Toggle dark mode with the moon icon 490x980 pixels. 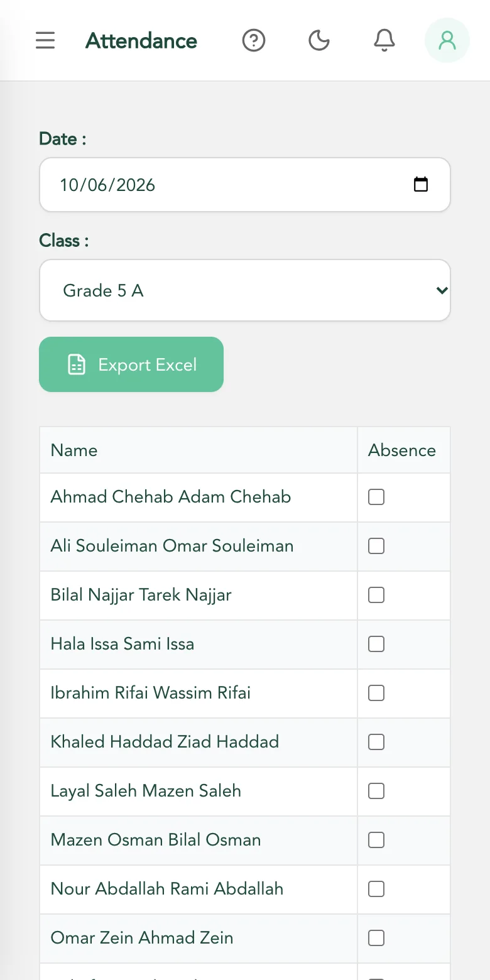pyautogui.click(x=319, y=41)
